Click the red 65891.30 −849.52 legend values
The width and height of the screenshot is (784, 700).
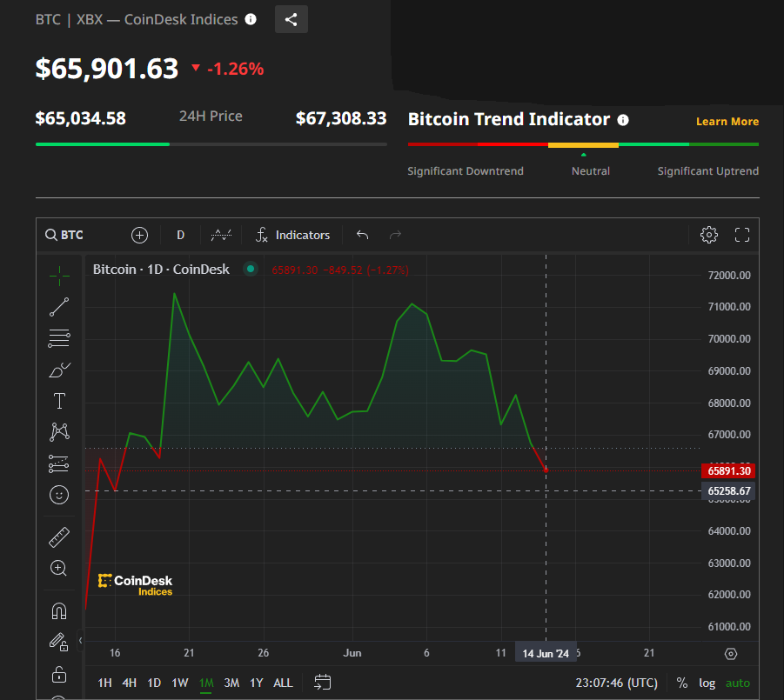coord(340,270)
